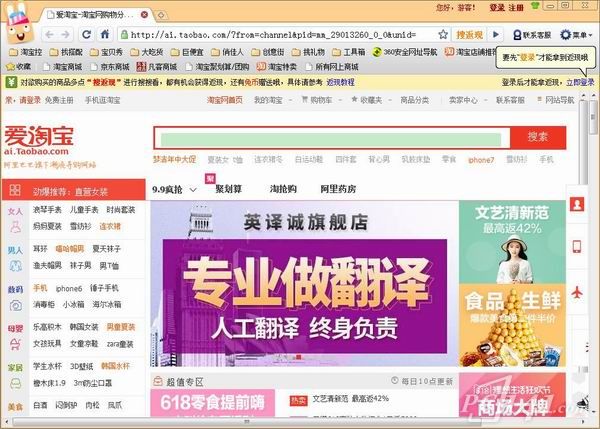Open the gear settings menu icon
Image resolution: width=600 pixels, height=429 pixels.
565,35
